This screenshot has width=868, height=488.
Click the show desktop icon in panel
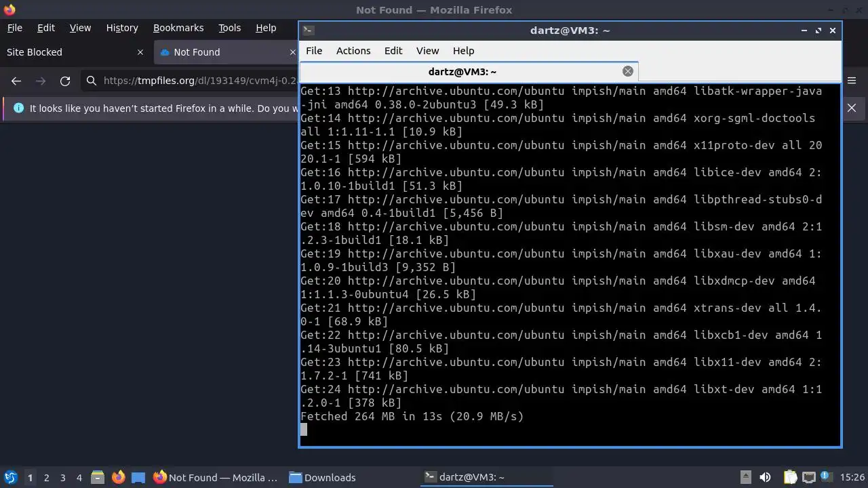click(x=138, y=477)
